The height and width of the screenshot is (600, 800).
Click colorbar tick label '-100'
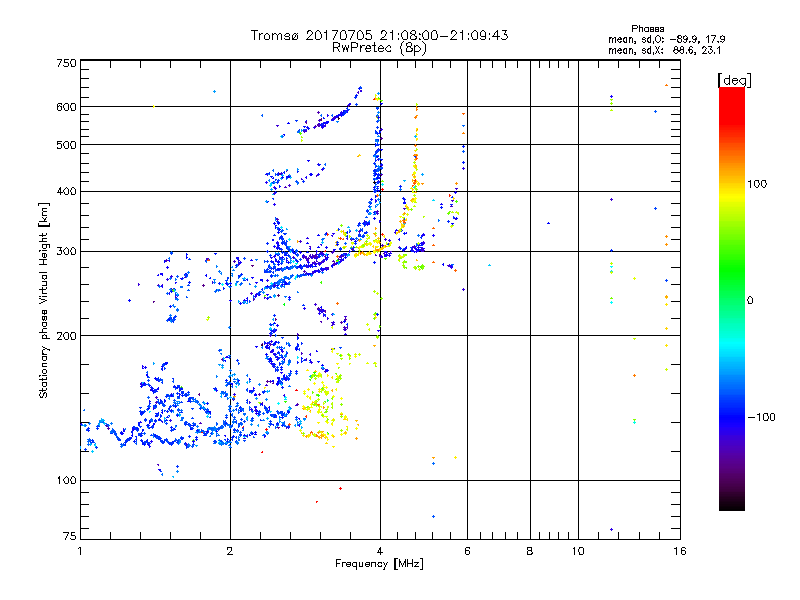(x=761, y=417)
